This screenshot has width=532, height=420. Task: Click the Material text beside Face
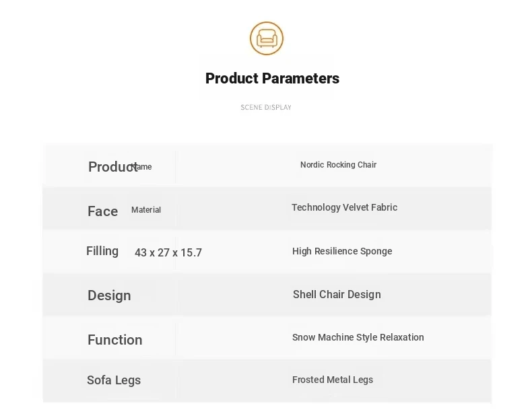(146, 210)
